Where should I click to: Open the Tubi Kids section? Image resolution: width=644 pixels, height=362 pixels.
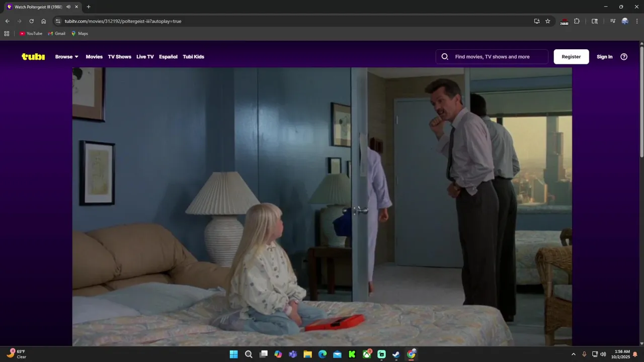tap(193, 57)
